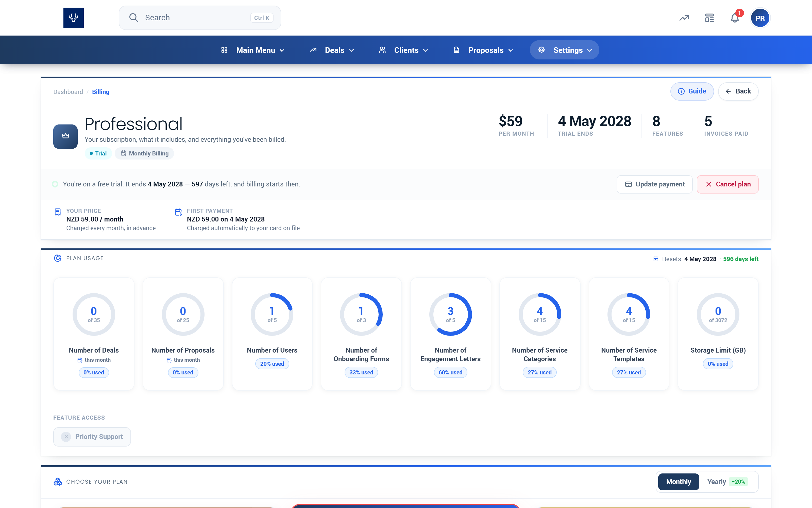Click the Priority Support feature chip
Image resolution: width=812 pixels, height=508 pixels.
[92, 436]
